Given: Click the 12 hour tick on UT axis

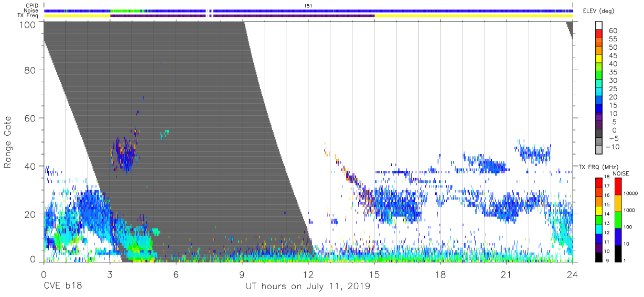Looking at the screenshot, I should point(308,274).
